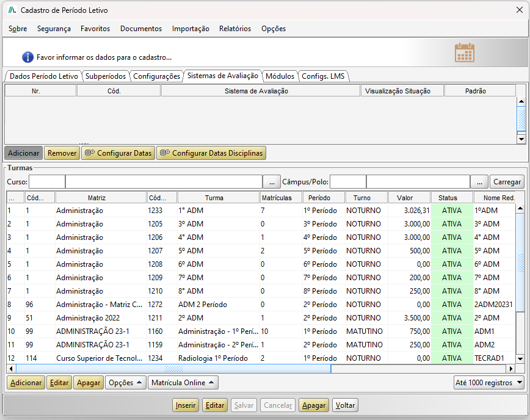Viewport: 530px width, 420px height.
Task: Click the Turmas horizontal scrollbar left arrow
Action: coord(11,369)
